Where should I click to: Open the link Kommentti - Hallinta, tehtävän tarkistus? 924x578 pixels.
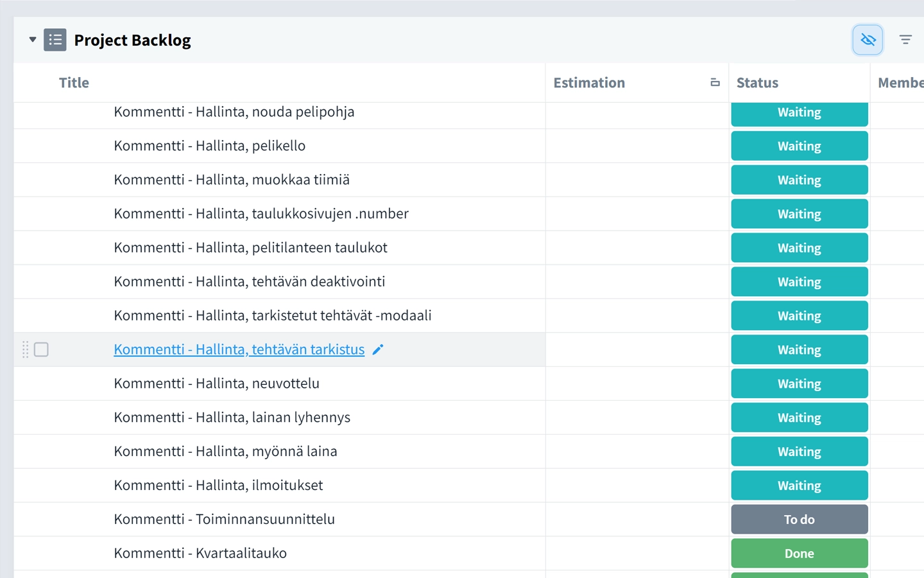click(x=239, y=349)
